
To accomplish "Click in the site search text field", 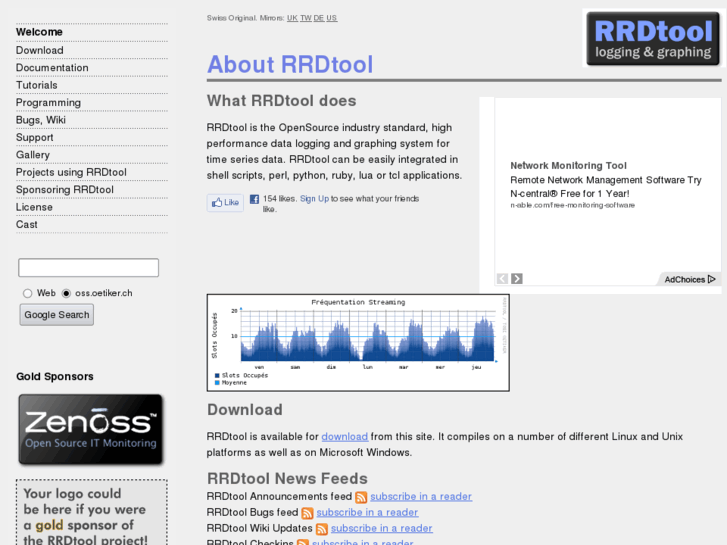I will (89, 268).
